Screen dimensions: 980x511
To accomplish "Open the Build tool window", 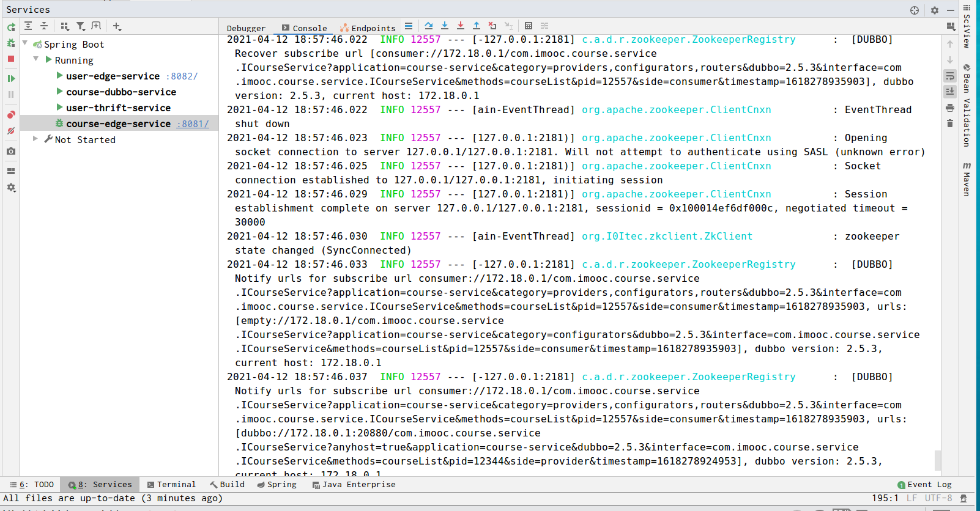I will [x=227, y=484].
